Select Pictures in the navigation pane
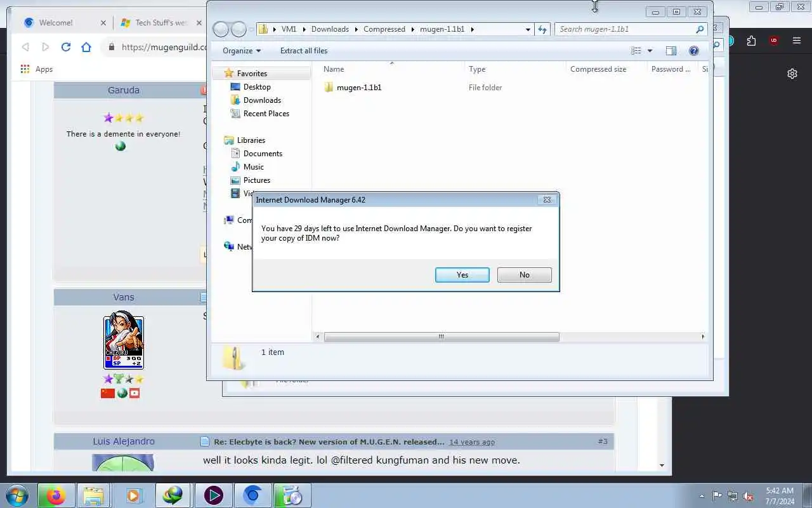Screen dimensions: 812x508 click(x=257, y=180)
